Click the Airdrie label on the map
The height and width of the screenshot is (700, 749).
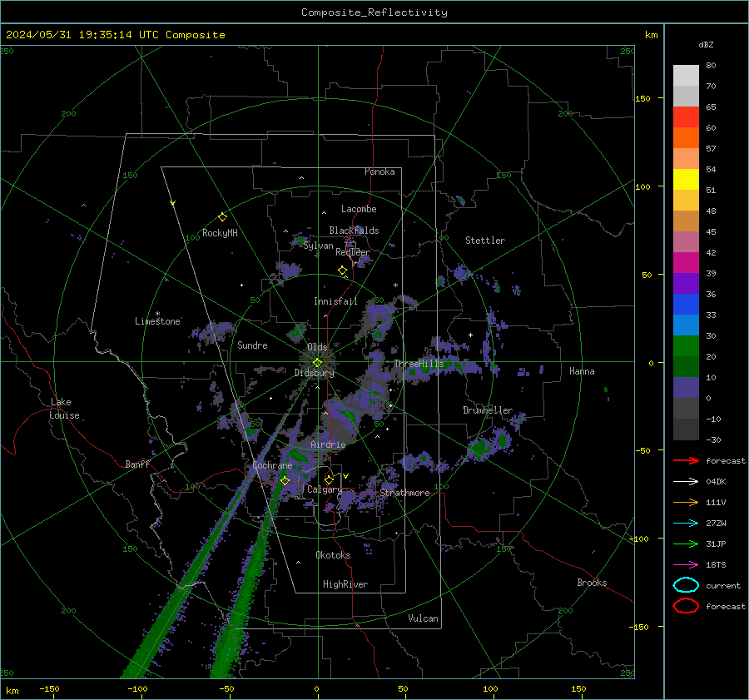328,444
